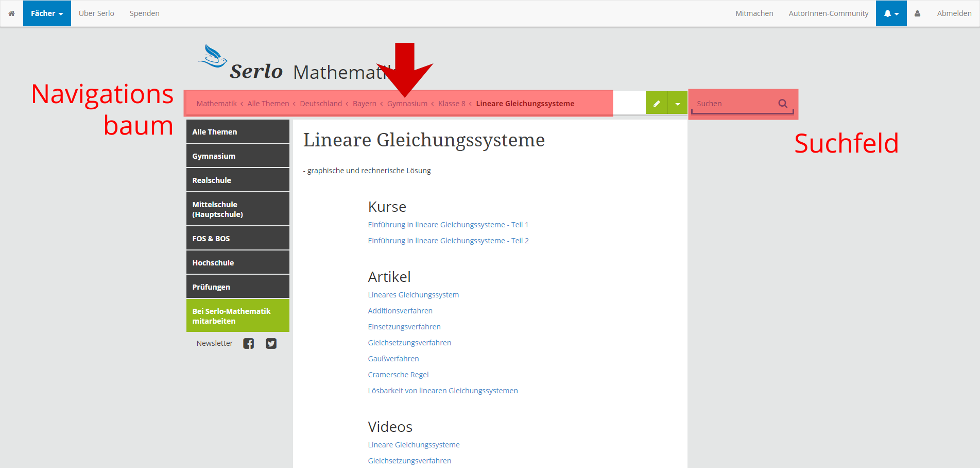Open Hochschule in the sidebar
980x468 pixels.
click(238, 262)
